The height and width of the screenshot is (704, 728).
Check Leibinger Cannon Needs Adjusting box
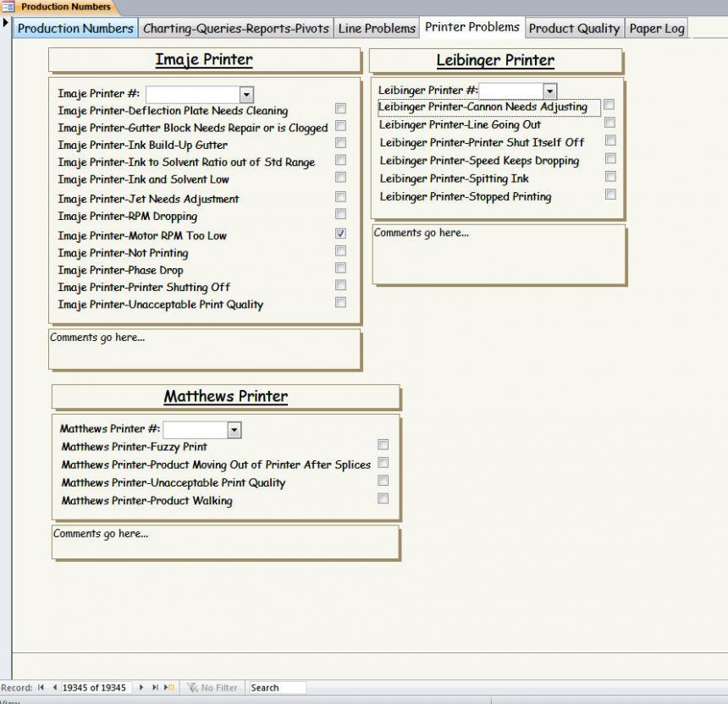(609, 104)
